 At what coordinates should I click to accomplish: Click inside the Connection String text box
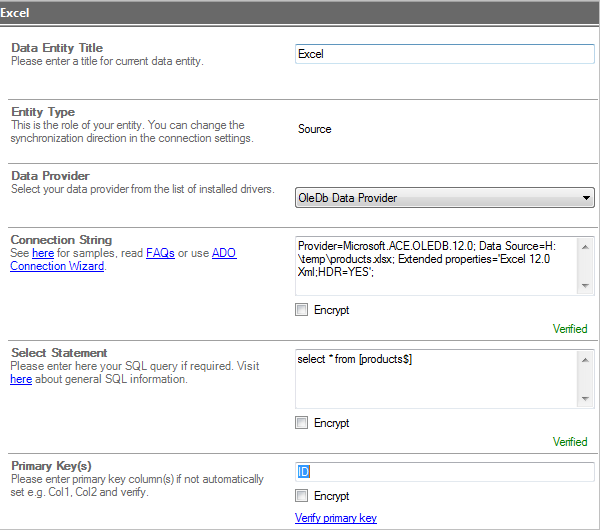[436, 265]
